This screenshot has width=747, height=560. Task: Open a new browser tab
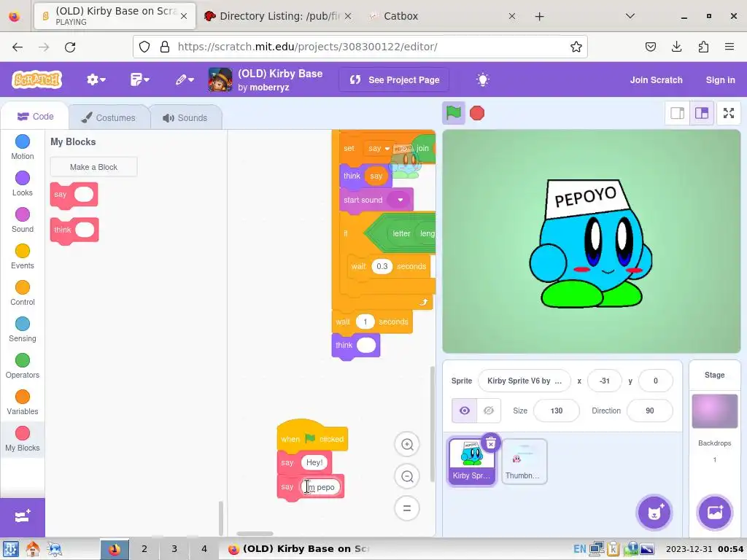[539, 16]
